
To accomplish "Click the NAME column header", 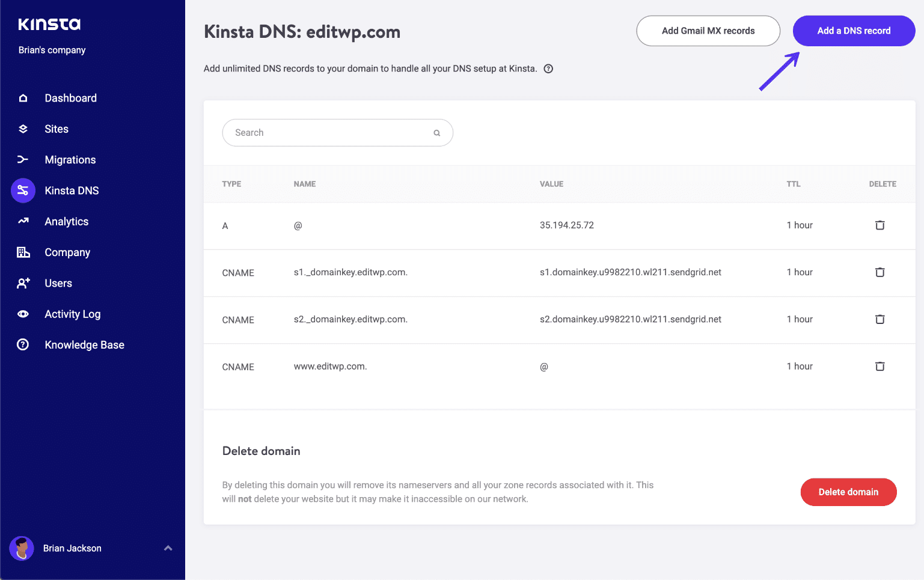I will coord(305,184).
